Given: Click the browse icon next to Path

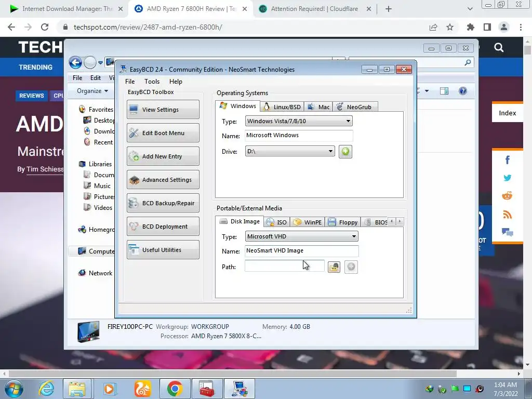Looking at the screenshot, I should (x=334, y=267).
